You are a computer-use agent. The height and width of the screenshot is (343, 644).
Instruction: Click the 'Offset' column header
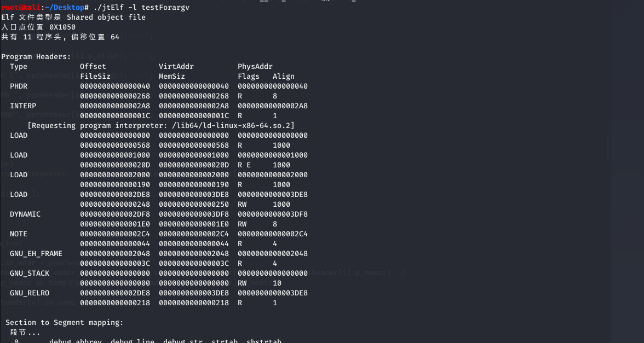(x=93, y=67)
